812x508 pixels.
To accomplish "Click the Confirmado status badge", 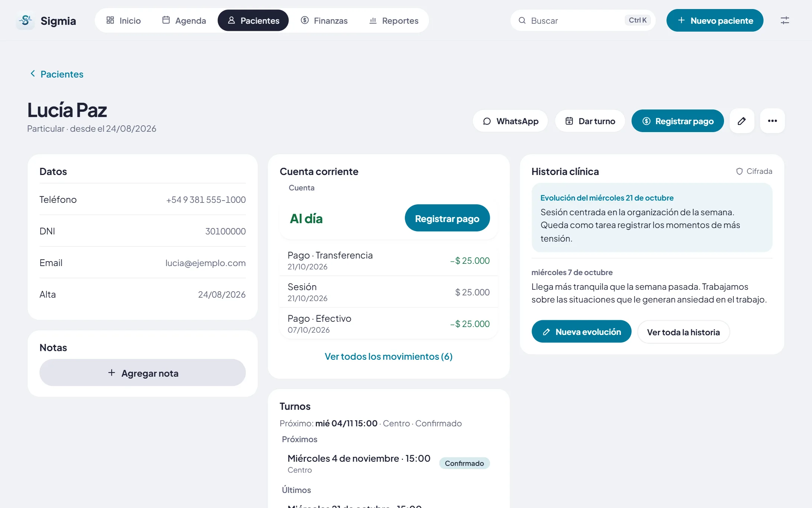I will pos(464,463).
